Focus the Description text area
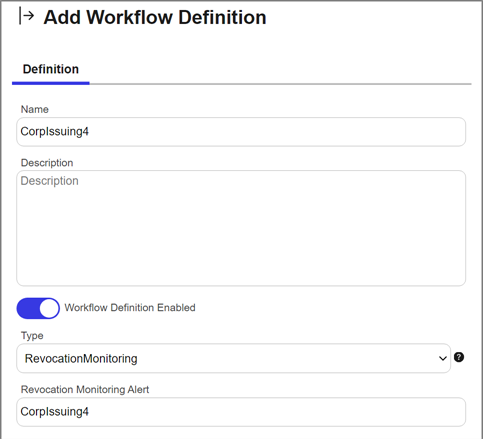Image resolution: width=483 pixels, height=439 pixels. click(241, 228)
